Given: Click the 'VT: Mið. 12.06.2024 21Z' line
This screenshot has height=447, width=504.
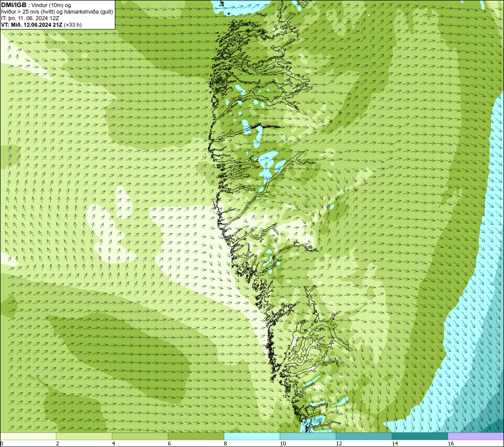Looking at the screenshot, I should click(x=32, y=25).
